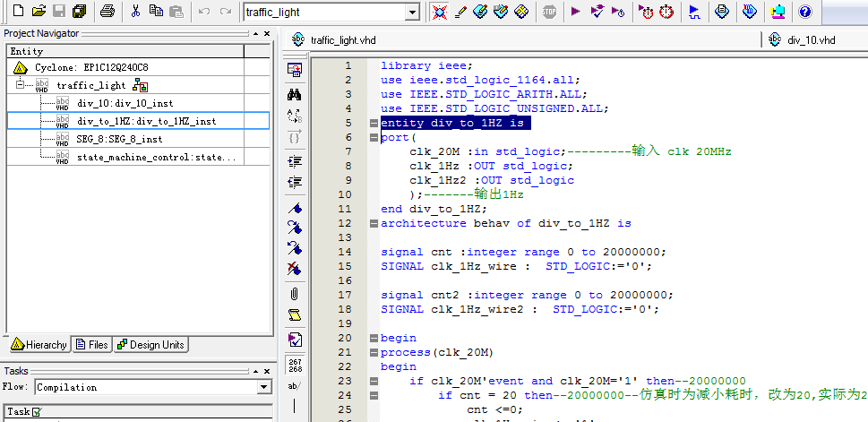Click the Save file toolbar icon
The height and width of the screenshot is (422, 868).
click(x=59, y=12)
